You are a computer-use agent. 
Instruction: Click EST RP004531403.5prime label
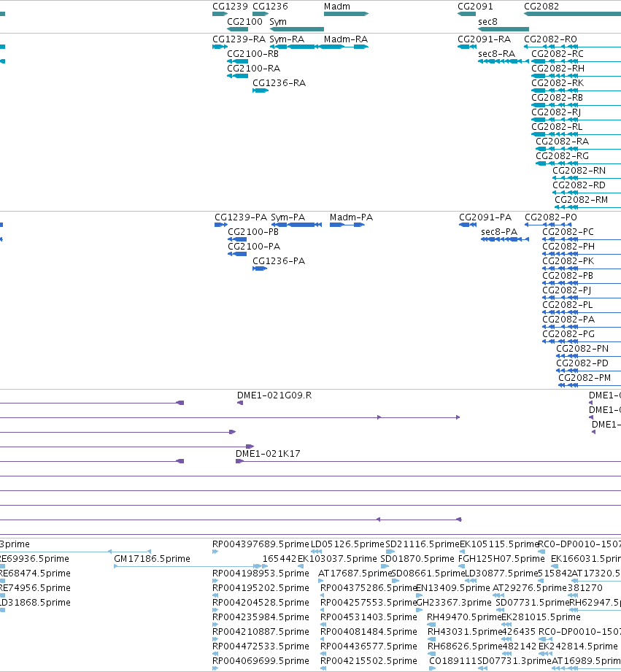[369, 617]
